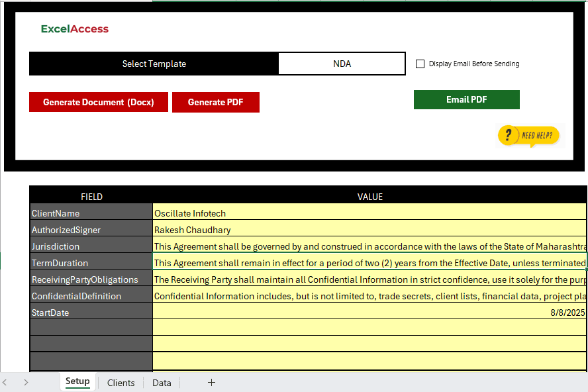This screenshot has height=392, width=588.
Task: Open the Clients sheet tab
Action: pyautogui.click(x=121, y=383)
